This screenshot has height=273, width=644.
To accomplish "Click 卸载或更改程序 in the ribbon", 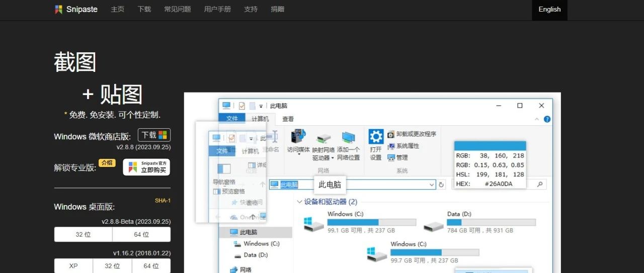I will [x=412, y=134].
